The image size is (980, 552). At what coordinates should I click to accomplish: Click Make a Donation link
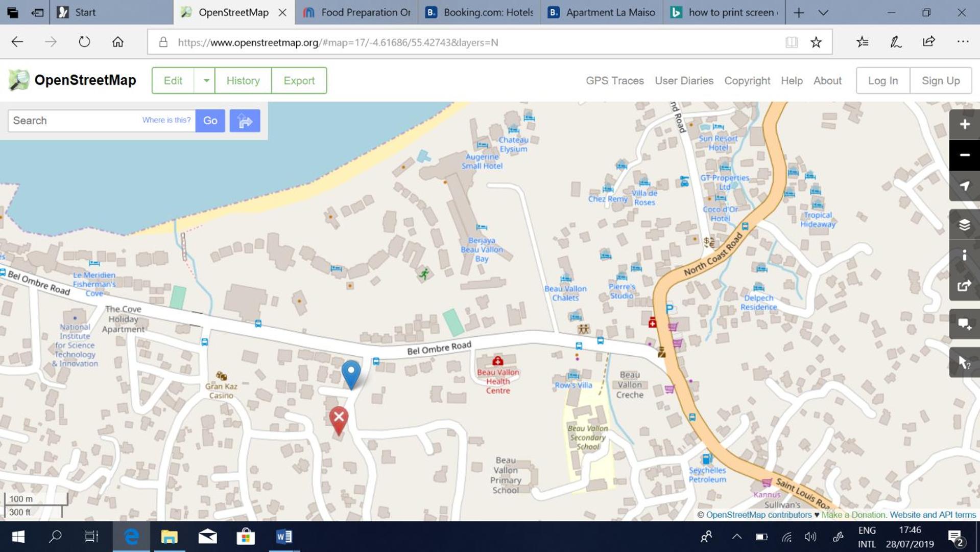pos(853,515)
